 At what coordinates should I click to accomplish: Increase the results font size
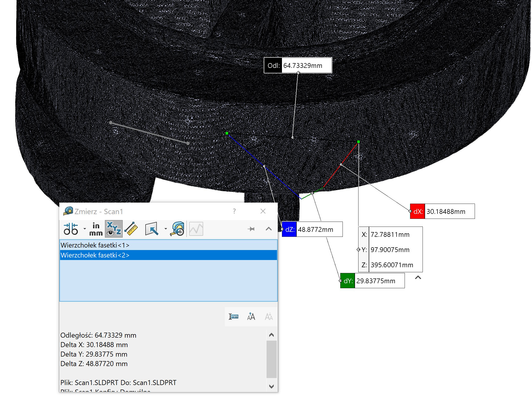tap(251, 316)
